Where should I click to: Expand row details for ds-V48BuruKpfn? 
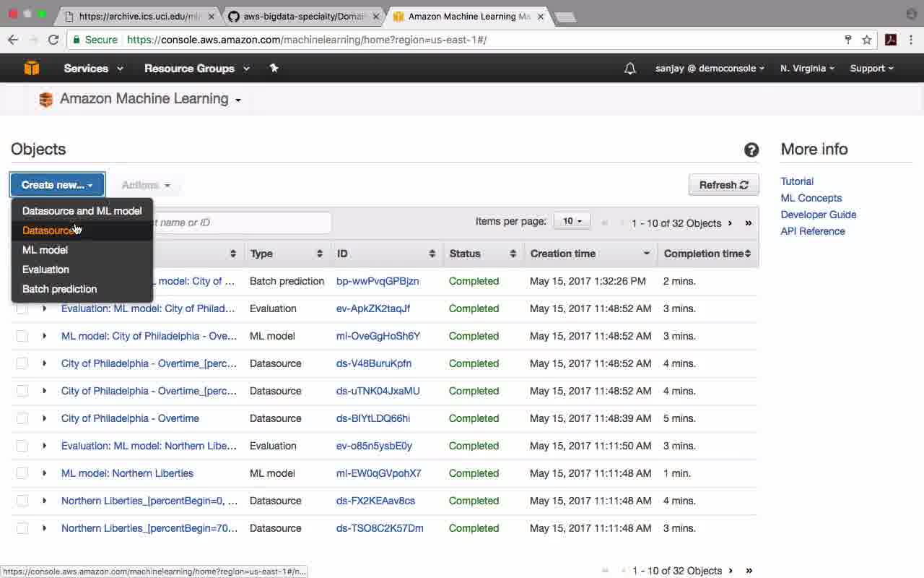pos(44,363)
